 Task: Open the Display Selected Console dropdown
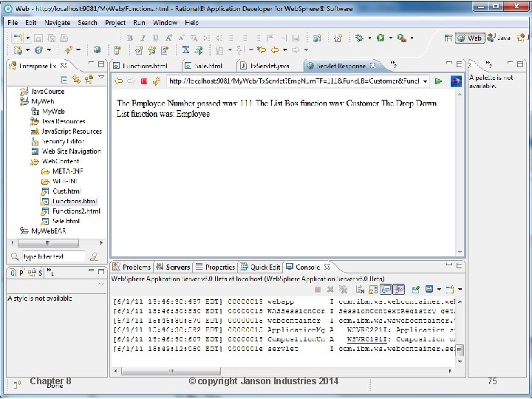439,290
